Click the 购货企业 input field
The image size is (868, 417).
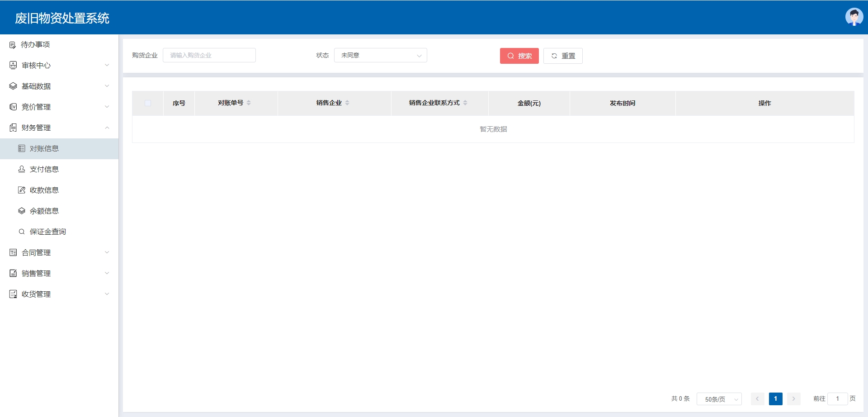pyautogui.click(x=209, y=55)
